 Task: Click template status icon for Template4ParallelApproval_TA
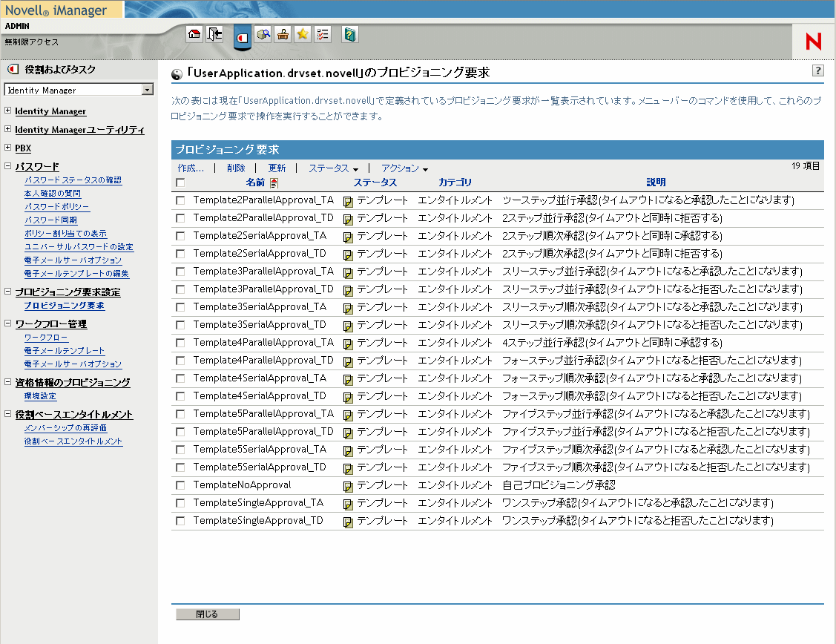pos(348,344)
